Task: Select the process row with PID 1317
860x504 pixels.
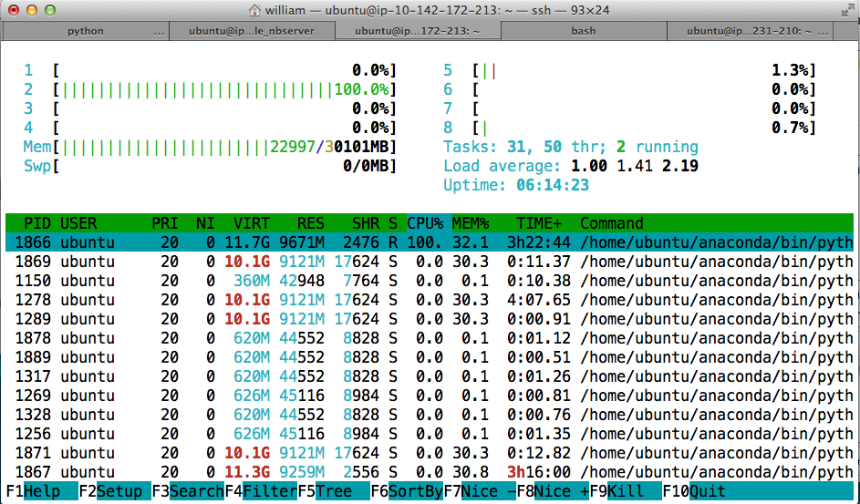Action: tap(430, 376)
